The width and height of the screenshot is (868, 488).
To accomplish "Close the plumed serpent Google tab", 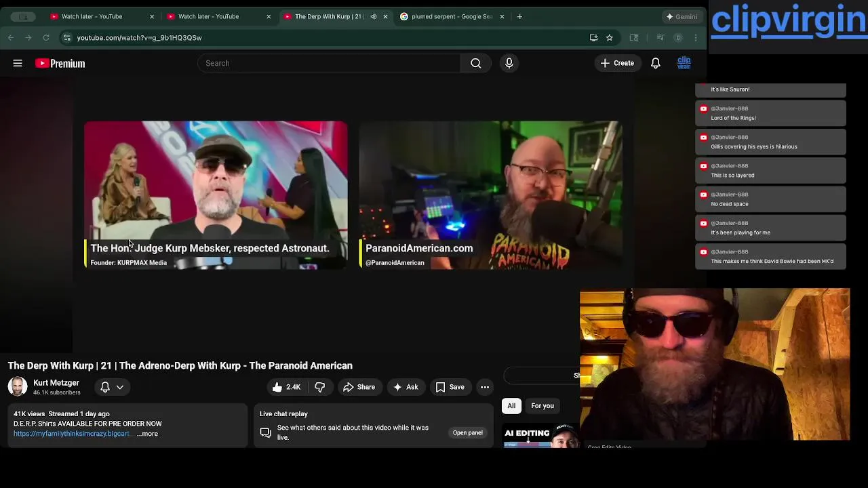I will click(502, 16).
